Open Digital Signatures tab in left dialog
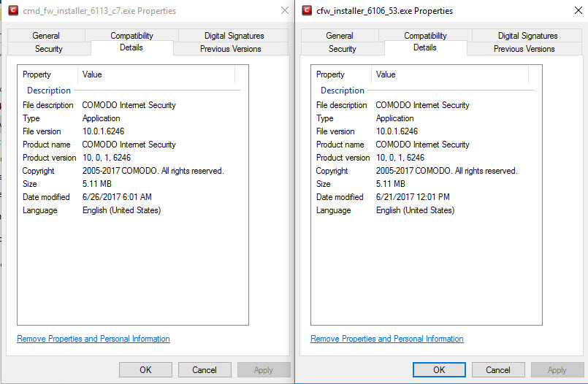Image resolution: width=588 pixels, height=384 pixels. [x=234, y=36]
